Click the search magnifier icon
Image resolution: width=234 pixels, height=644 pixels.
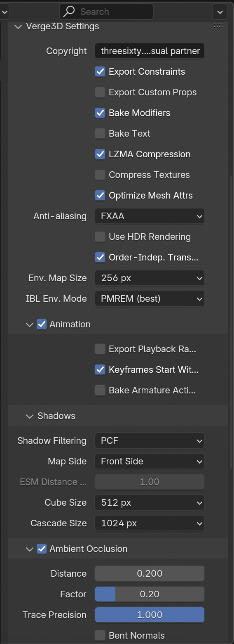point(70,12)
